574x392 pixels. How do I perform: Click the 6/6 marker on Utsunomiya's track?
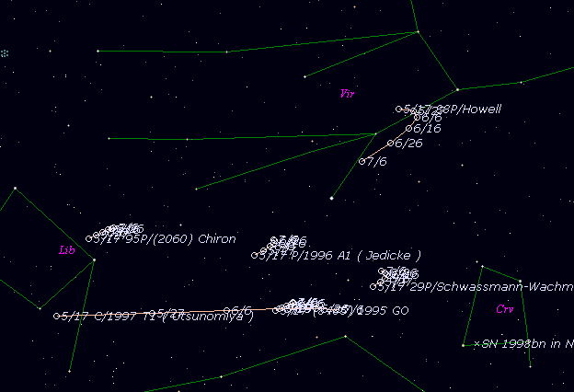tap(225, 310)
